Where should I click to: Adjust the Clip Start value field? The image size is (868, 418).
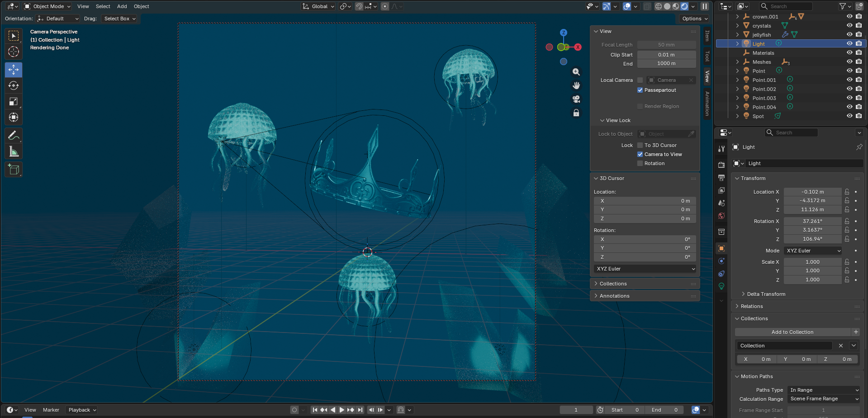(666, 55)
